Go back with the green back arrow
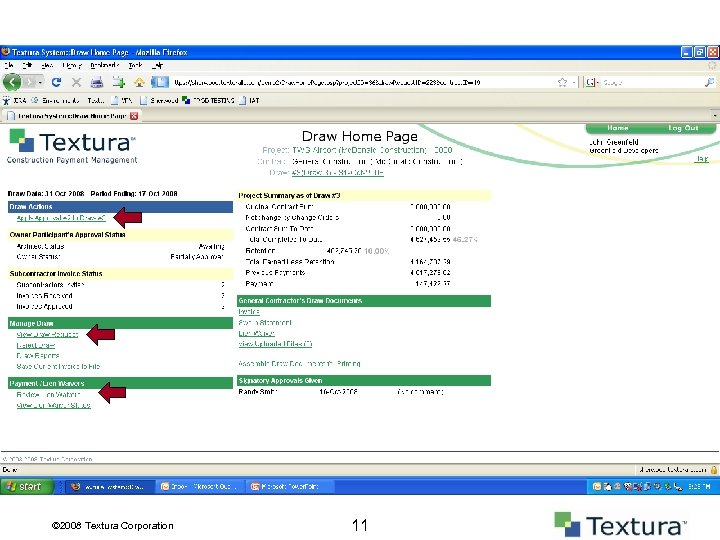The height and width of the screenshot is (540, 720). (12, 82)
